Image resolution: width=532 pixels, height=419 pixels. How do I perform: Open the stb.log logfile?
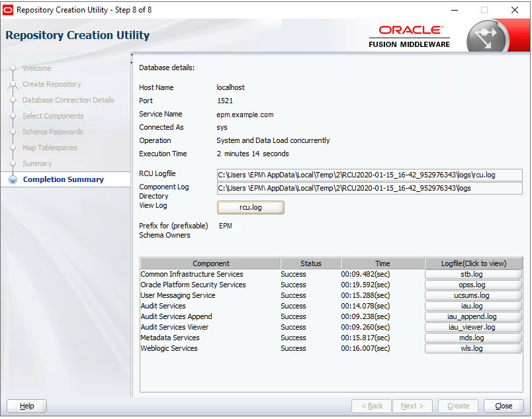tap(473, 274)
